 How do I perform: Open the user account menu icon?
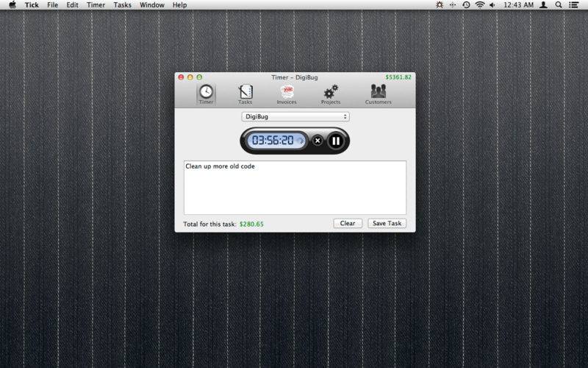(x=543, y=5)
